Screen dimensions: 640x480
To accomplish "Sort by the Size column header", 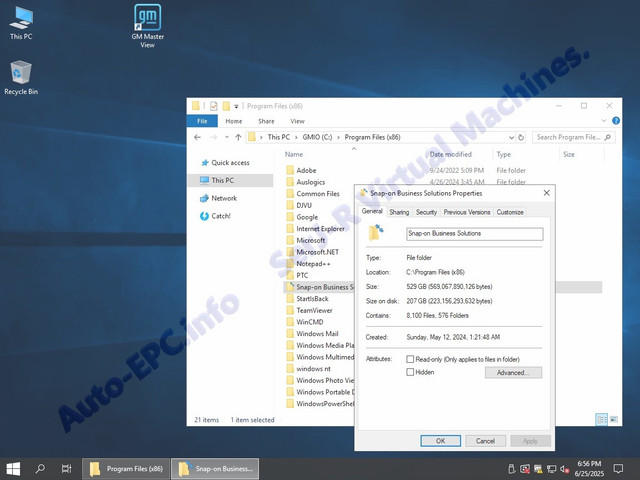I will tap(569, 154).
